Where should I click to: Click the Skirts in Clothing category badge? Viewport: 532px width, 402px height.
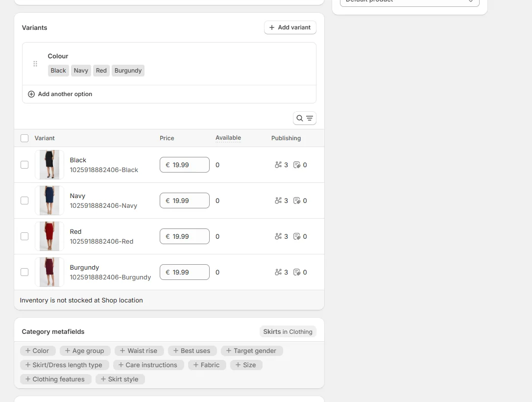288,332
